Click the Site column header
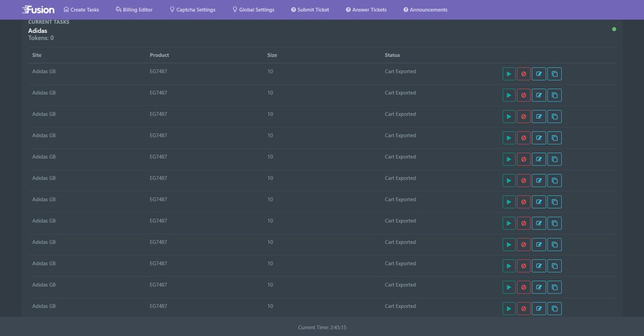The width and height of the screenshot is (644, 336). [37, 55]
